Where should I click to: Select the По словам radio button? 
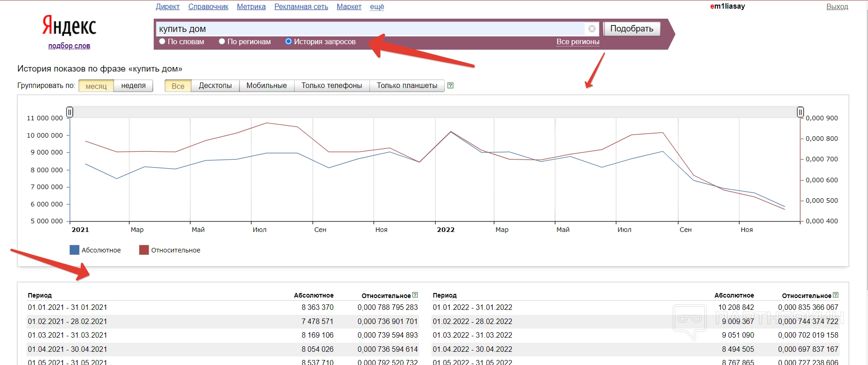pos(162,41)
